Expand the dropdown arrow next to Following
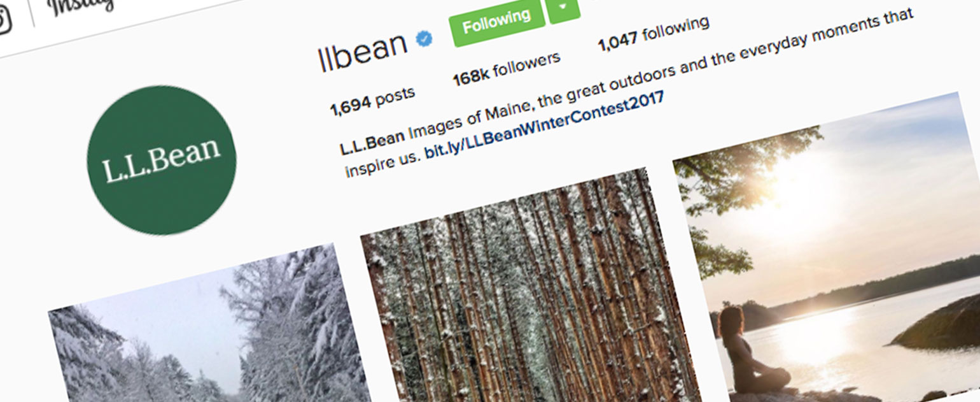 coord(564,9)
